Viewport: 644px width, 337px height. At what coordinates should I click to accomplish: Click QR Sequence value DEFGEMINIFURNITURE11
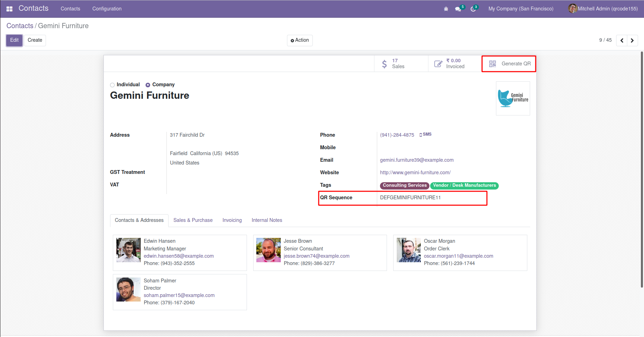(x=410, y=198)
